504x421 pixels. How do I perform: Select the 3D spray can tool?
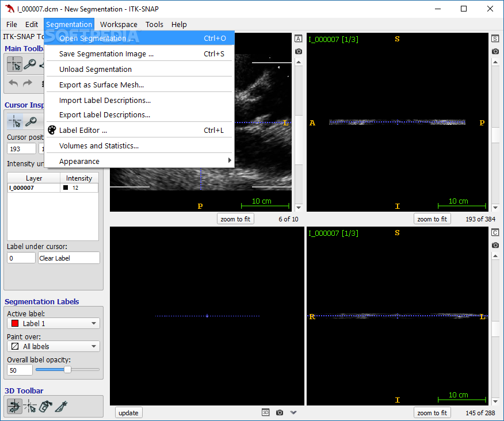coord(45,406)
